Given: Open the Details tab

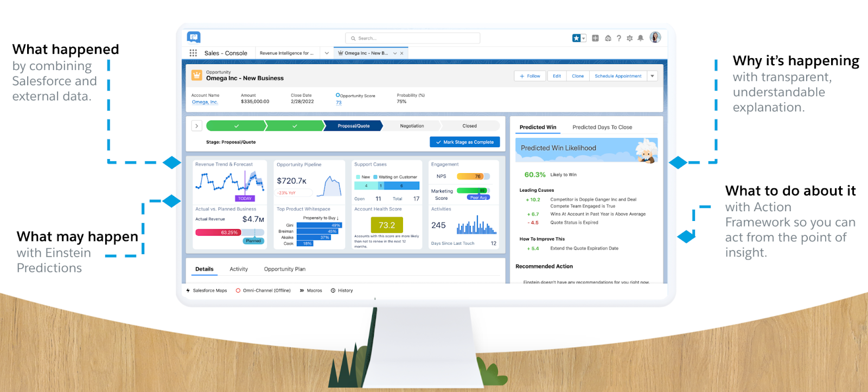Looking at the screenshot, I should pyautogui.click(x=205, y=269).
